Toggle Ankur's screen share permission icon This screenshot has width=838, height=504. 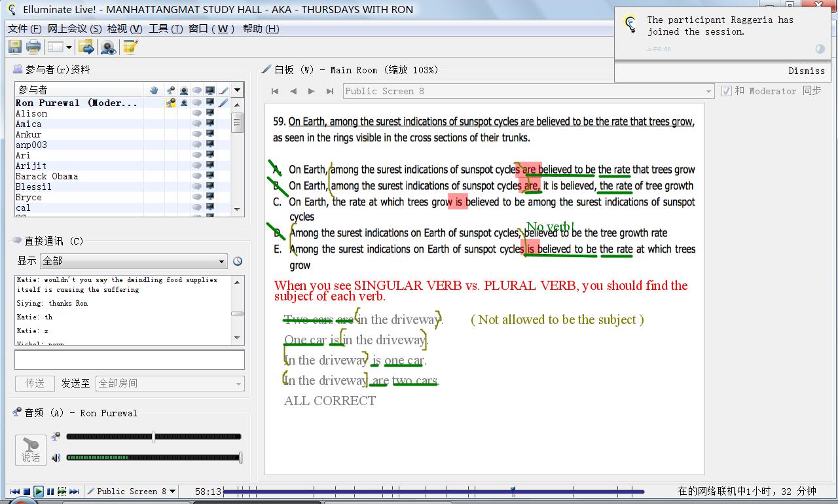coord(210,134)
